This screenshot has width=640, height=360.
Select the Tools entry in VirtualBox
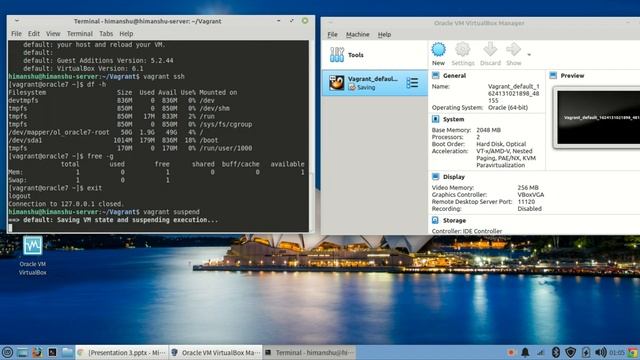(374, 55)
